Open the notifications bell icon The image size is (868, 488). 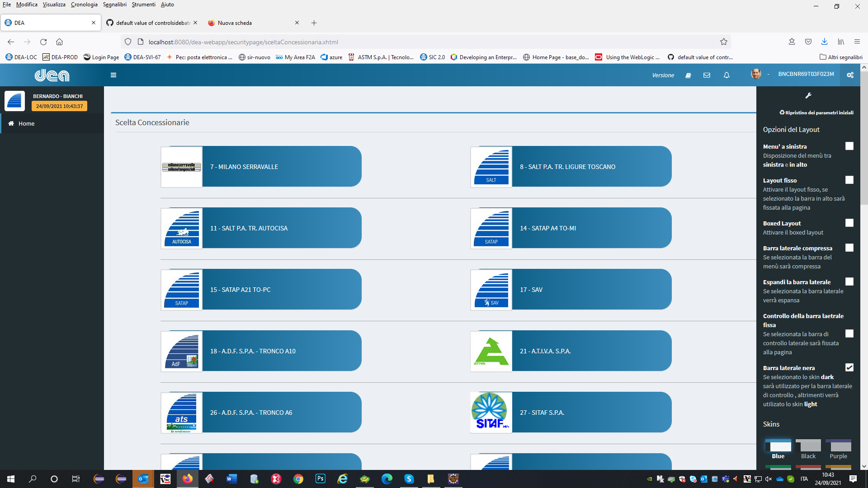726,75
